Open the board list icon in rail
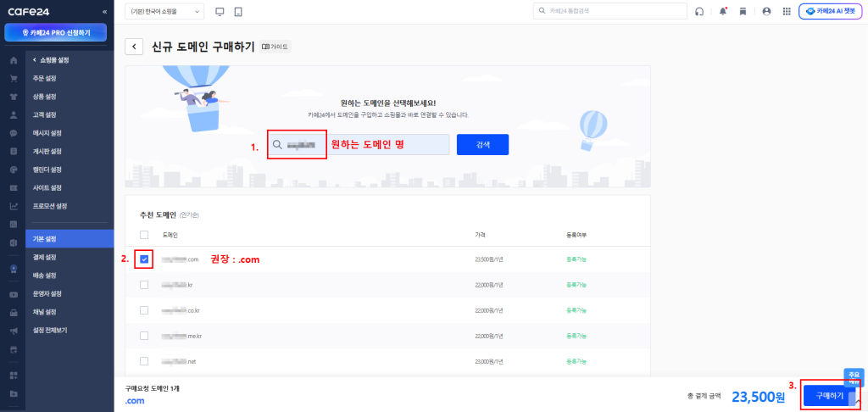868x412 pixels. point(14,151)
